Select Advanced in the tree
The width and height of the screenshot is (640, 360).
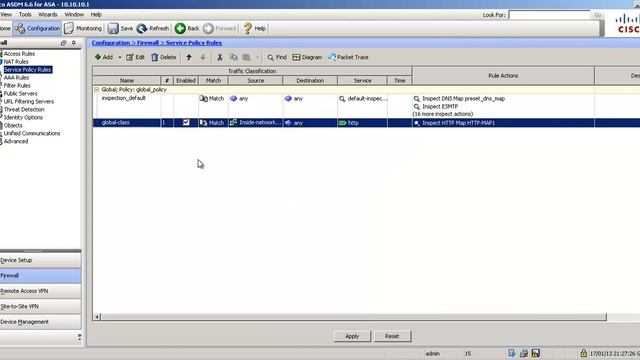(x=16, y=141)
